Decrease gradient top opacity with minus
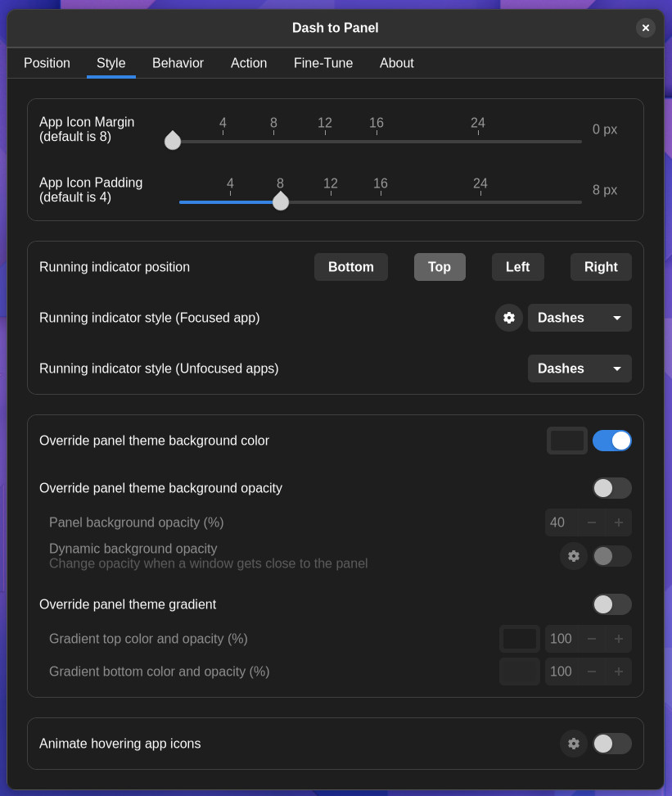This screenshot has height=796, width=672. click(x=592, y=639)
